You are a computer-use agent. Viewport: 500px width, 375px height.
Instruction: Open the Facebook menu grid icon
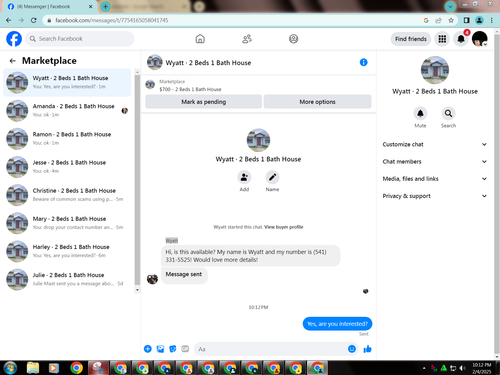(442, 39)
